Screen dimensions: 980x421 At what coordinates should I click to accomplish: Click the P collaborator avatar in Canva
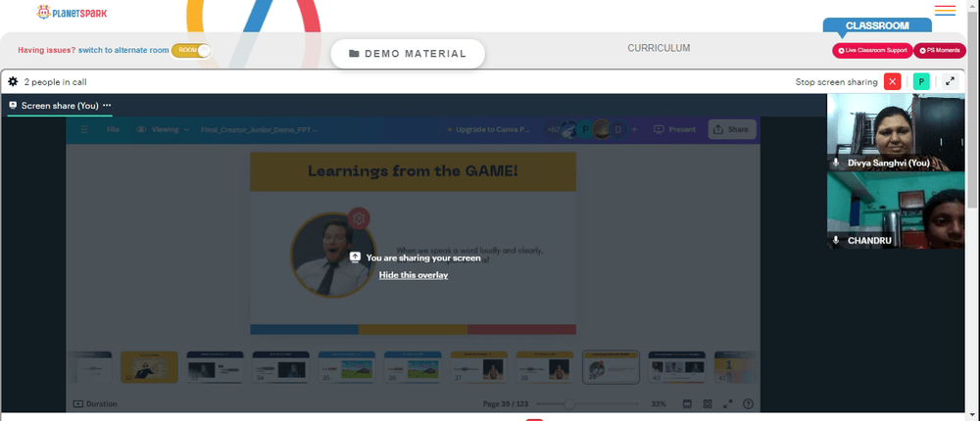585,129
